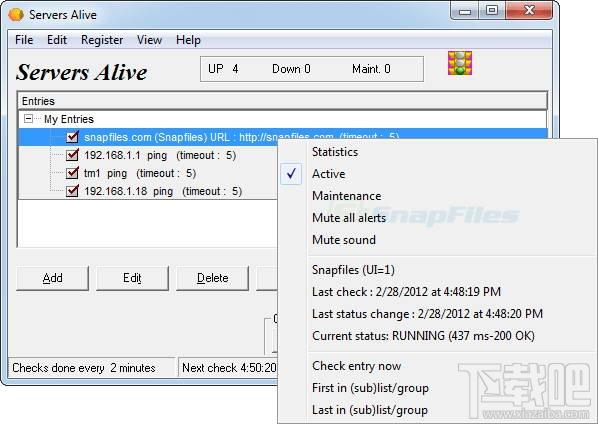The image size is (598, 424).
Task: Click the 'Down 0' status counter
Action: (291, 69)
